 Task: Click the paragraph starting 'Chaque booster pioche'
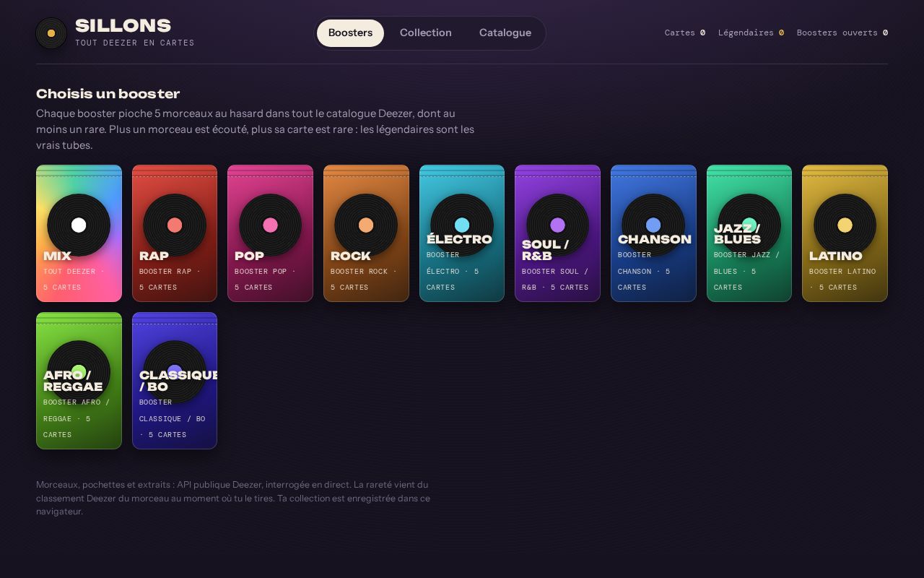pyautogui.click(x=256, y=129)
